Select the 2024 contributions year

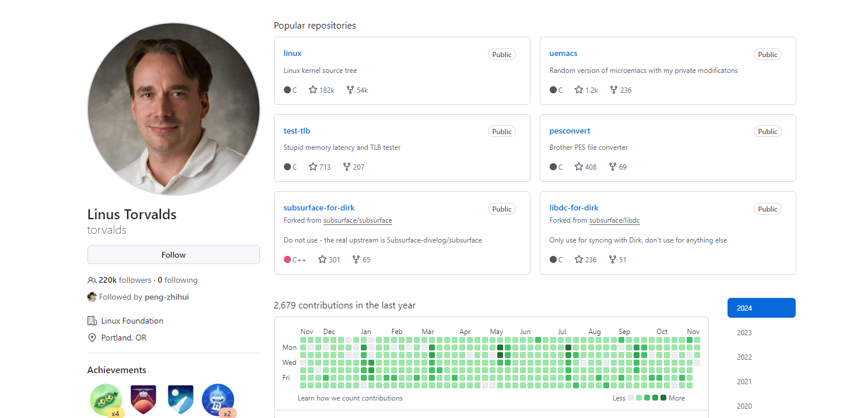coord(761,308)
